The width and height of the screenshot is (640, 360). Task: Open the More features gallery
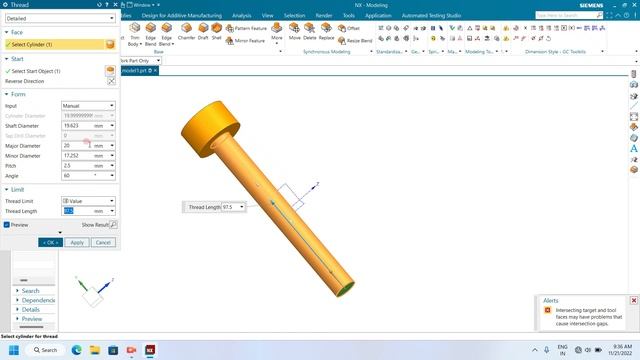[277, 33]
